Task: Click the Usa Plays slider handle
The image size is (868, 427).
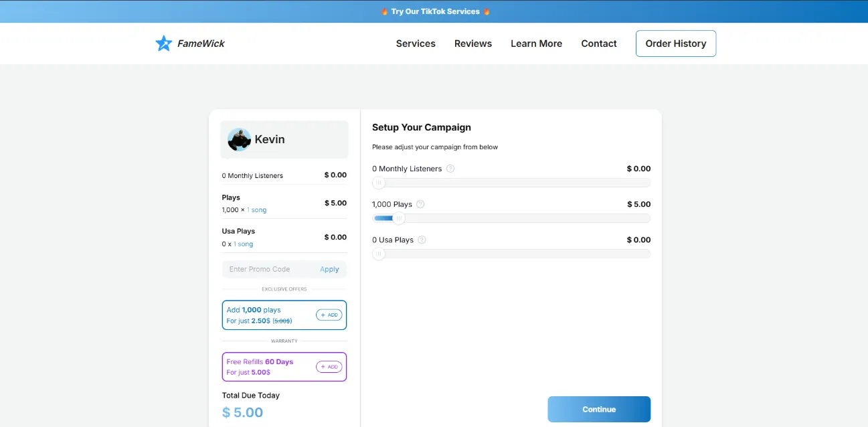Action: pyautogui.click(x=379, y=254)
